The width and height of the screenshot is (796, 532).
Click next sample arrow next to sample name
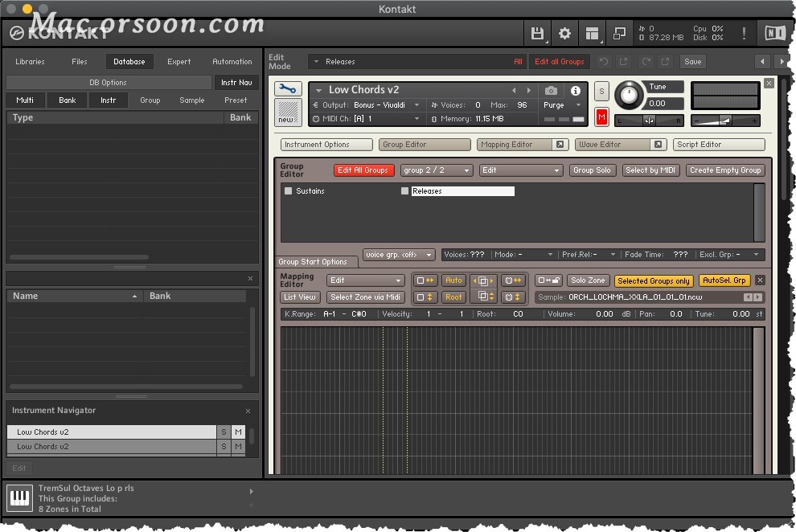[758, 297]
